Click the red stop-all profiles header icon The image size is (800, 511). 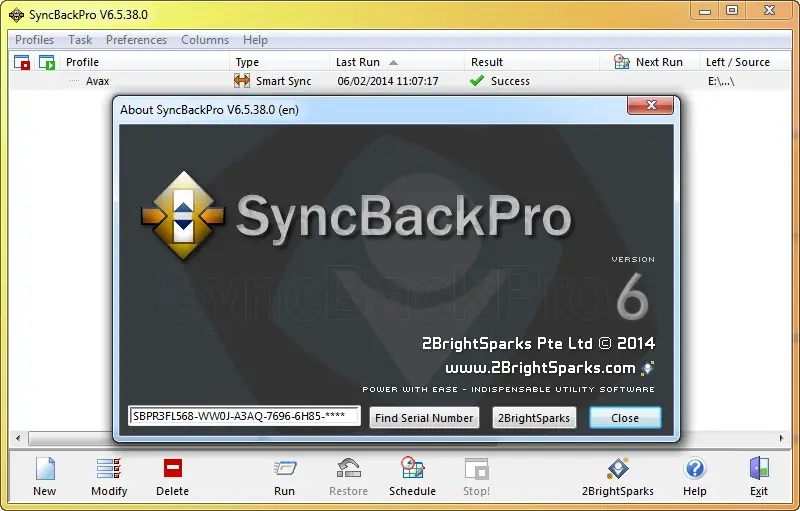[x=22, y=62]
